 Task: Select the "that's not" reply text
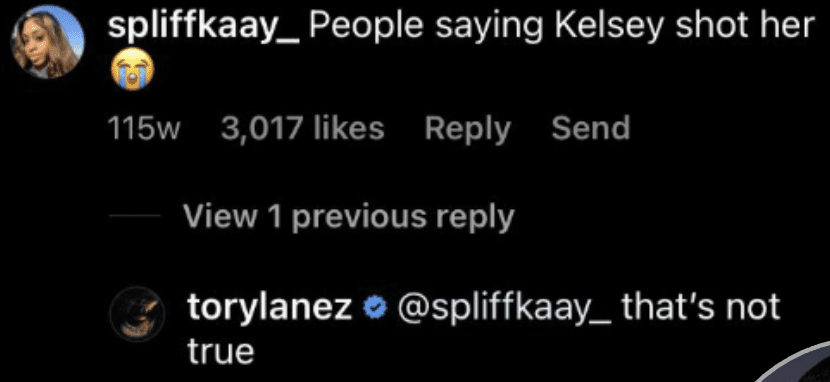[x=701, y=306]
